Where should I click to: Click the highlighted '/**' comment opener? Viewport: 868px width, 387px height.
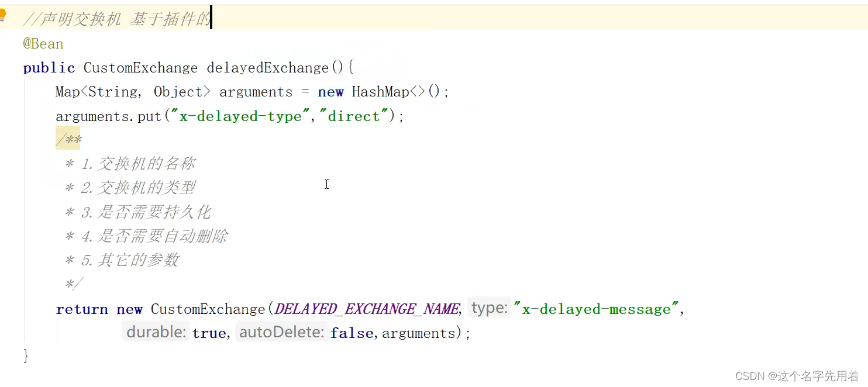68,140
